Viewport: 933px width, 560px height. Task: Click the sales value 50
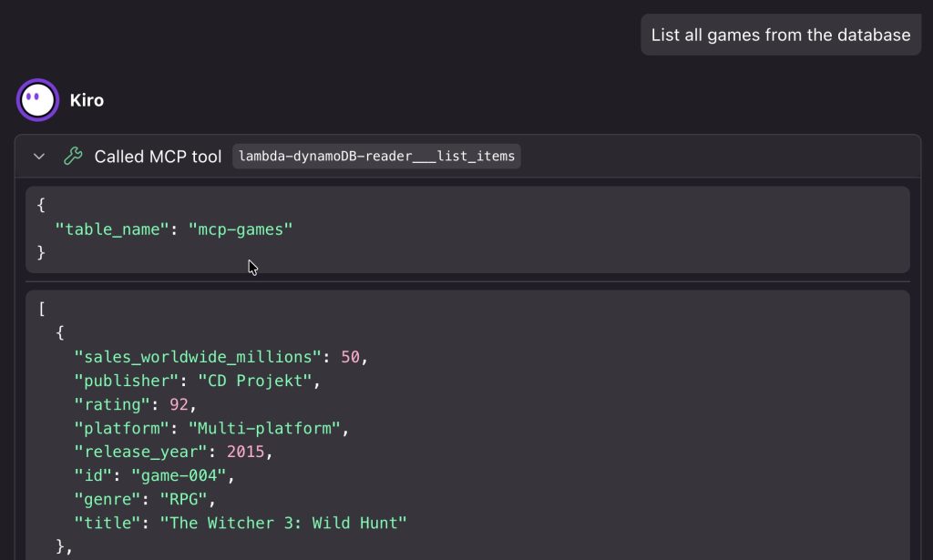point(350,356)
